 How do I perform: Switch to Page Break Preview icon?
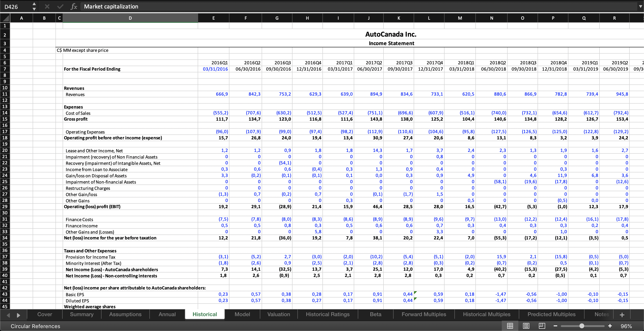pyautogui.click(x=542, y=326)
